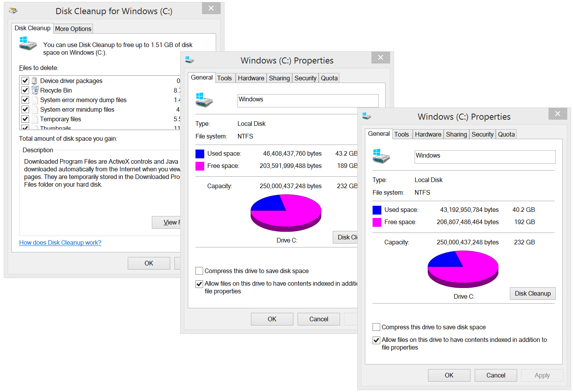Close the front Properties window
Screen dimensions: 573x392
(x=558, y=114)
